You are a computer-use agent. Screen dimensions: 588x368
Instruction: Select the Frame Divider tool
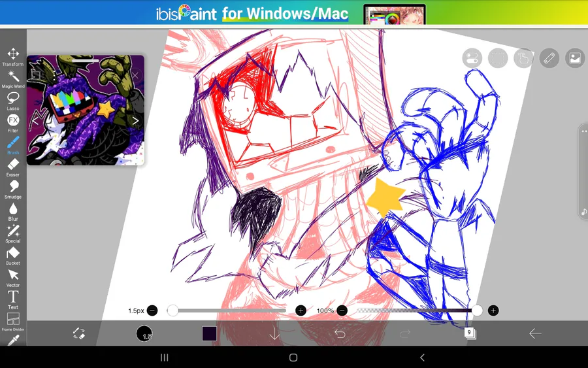[13, 322]
